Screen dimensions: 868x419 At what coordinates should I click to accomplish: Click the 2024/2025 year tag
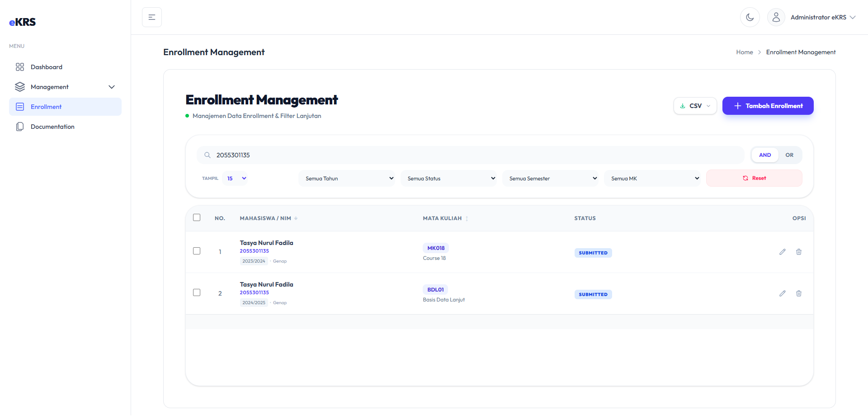(254, 303)
